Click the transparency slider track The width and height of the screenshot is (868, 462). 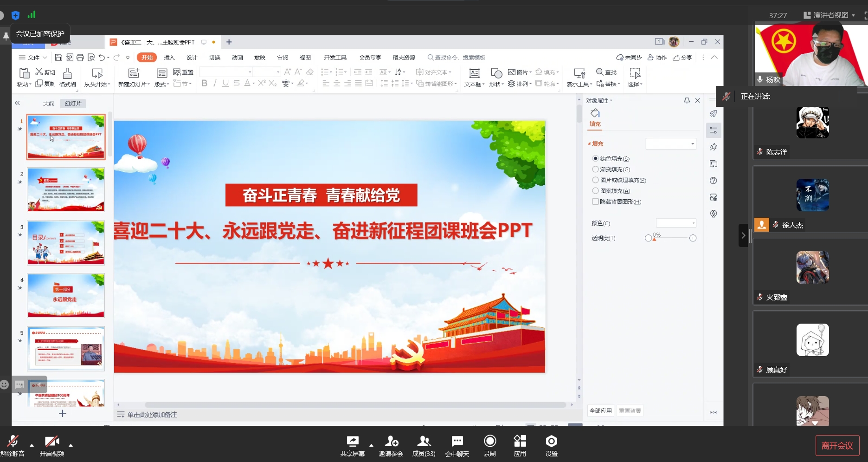click(670, 238)
